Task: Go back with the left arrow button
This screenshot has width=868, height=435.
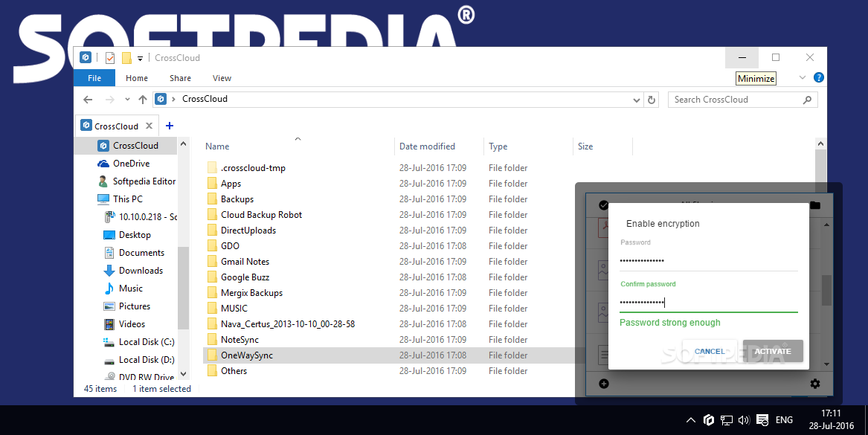Action: pos(88,100)
